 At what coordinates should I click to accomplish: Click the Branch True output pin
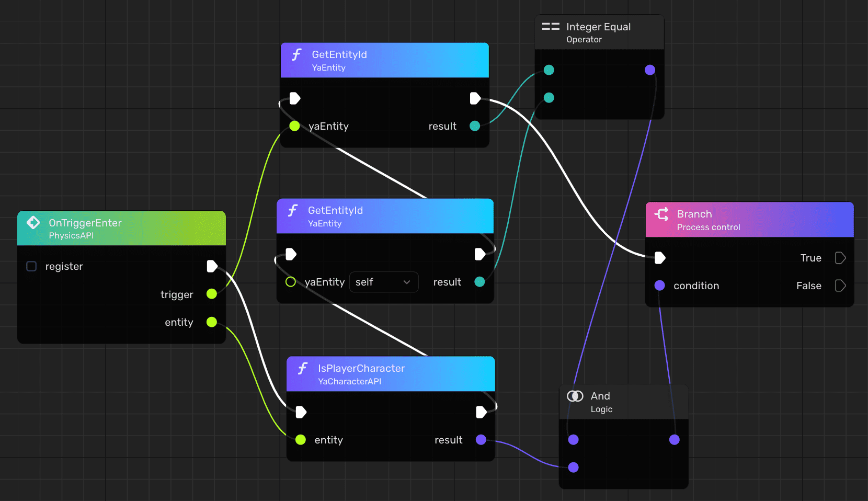click(840, 258)
